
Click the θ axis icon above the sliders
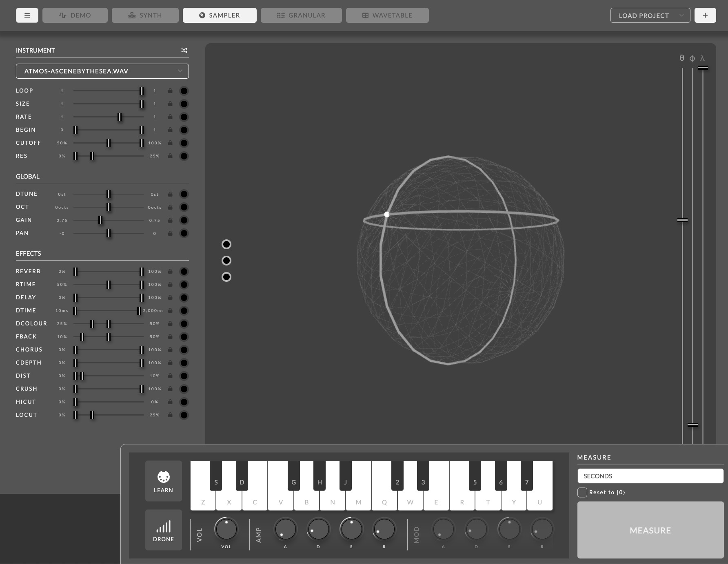(681, 58)
